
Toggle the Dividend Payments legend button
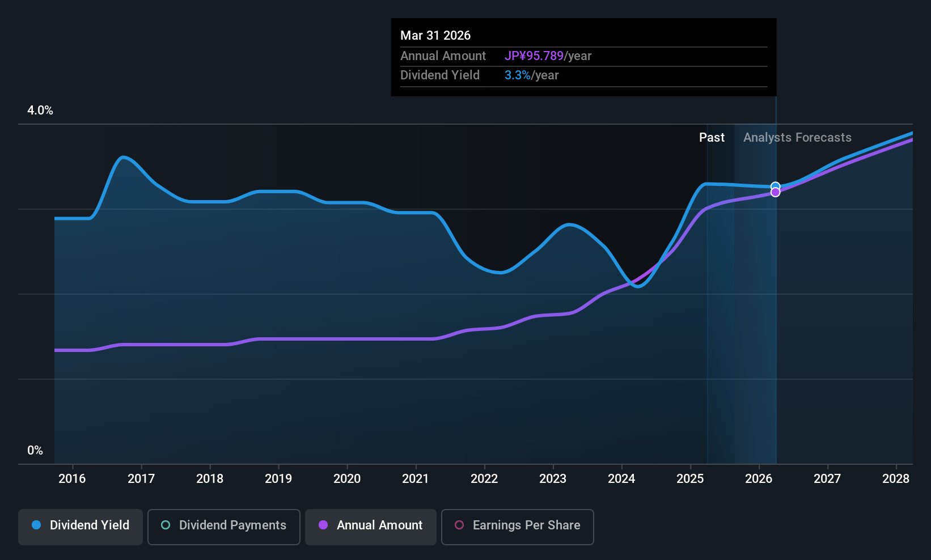(x=224, y=527)
